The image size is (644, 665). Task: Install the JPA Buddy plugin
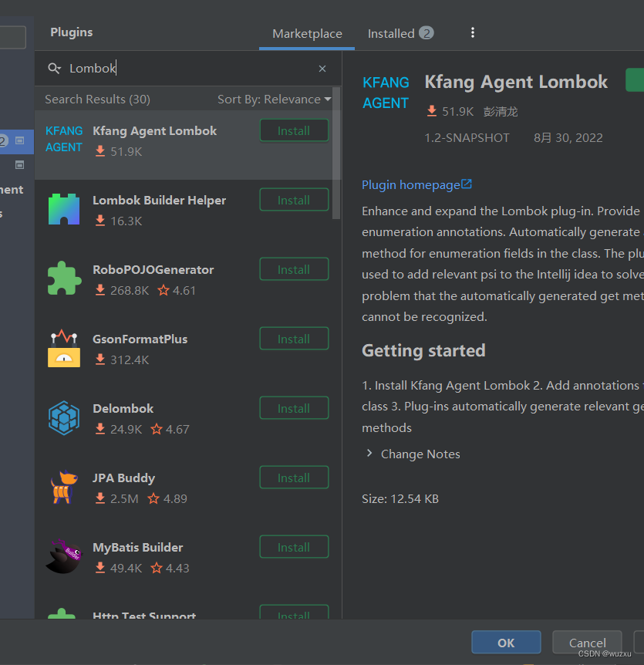pos(294,478)
